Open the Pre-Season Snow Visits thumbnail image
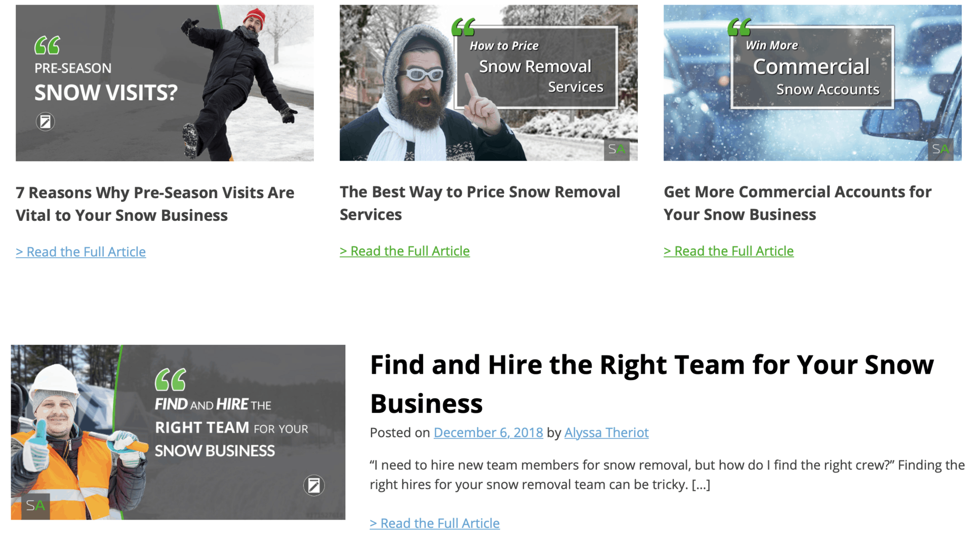The width and height of the screenshot is (980, 547). (x=165, y=83)
